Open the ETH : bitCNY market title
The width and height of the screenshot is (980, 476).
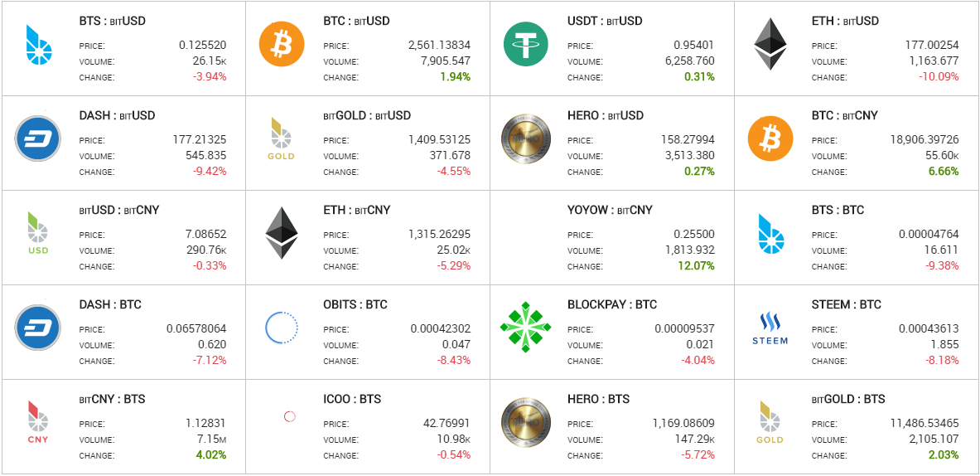click(357, 210)
